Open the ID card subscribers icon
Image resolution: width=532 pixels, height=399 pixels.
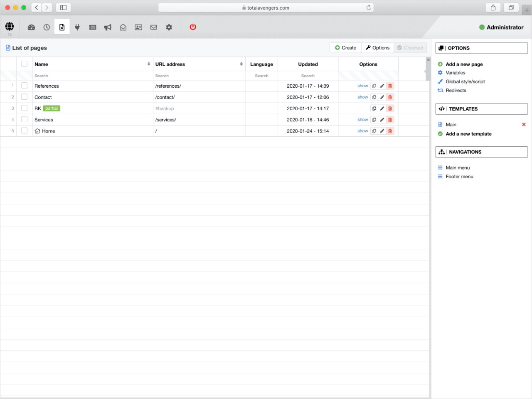[138, 27]
